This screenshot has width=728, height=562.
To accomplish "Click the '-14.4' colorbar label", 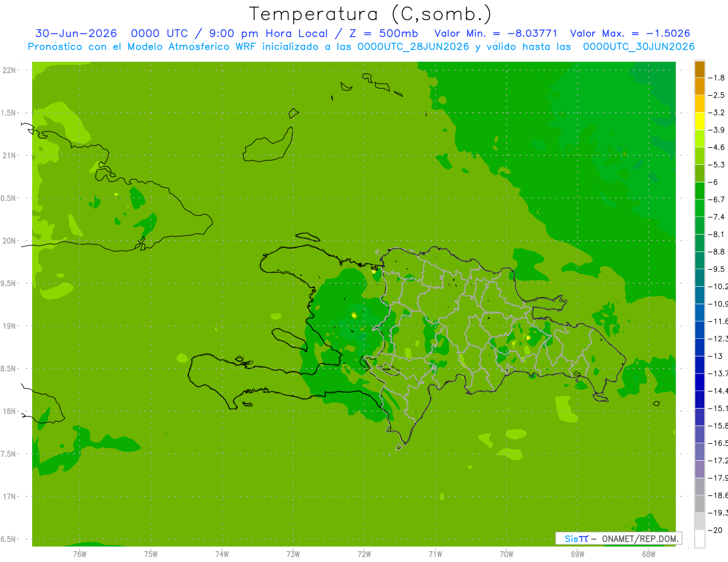I will pos(718,390).
